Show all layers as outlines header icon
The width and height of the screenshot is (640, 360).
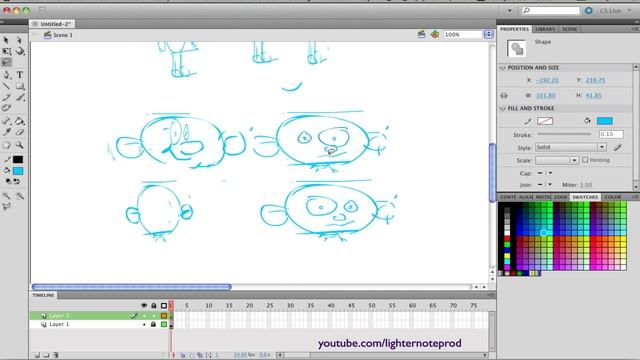click(x=164, y=305)
